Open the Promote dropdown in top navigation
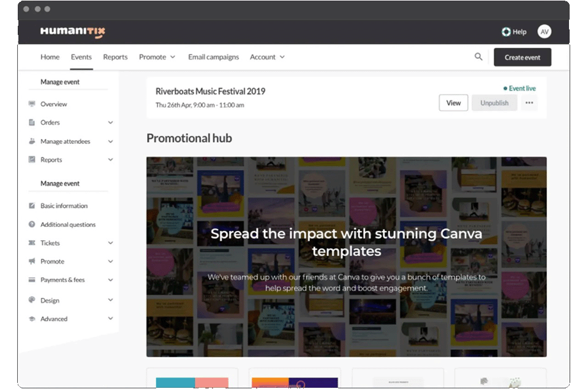 pyautogui.click(x=157, y=57)
